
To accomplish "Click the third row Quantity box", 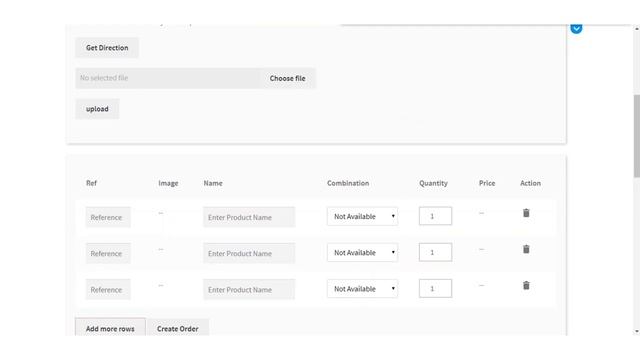I will click(435, 289).
